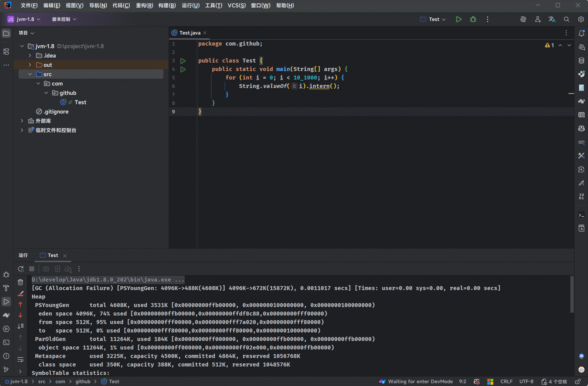Toggle the project tool window folder icon

[x=6, y=33]
